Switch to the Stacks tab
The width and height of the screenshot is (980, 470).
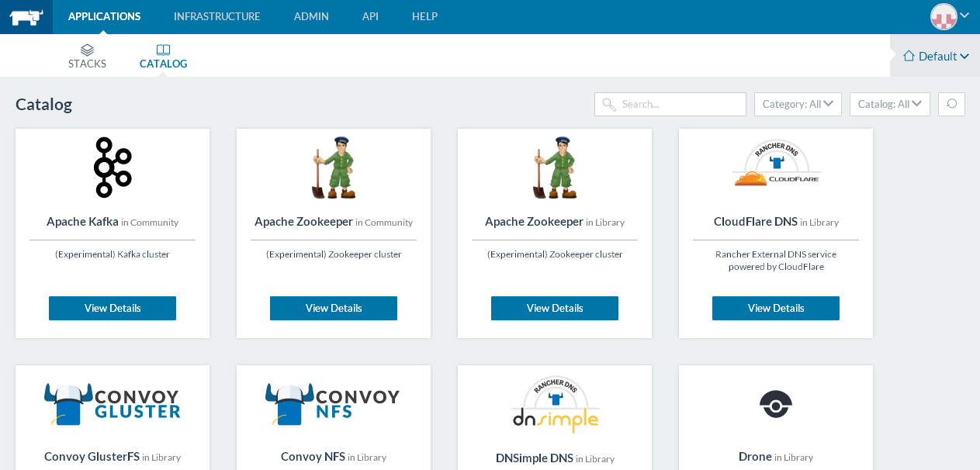(x=87, y=56)
